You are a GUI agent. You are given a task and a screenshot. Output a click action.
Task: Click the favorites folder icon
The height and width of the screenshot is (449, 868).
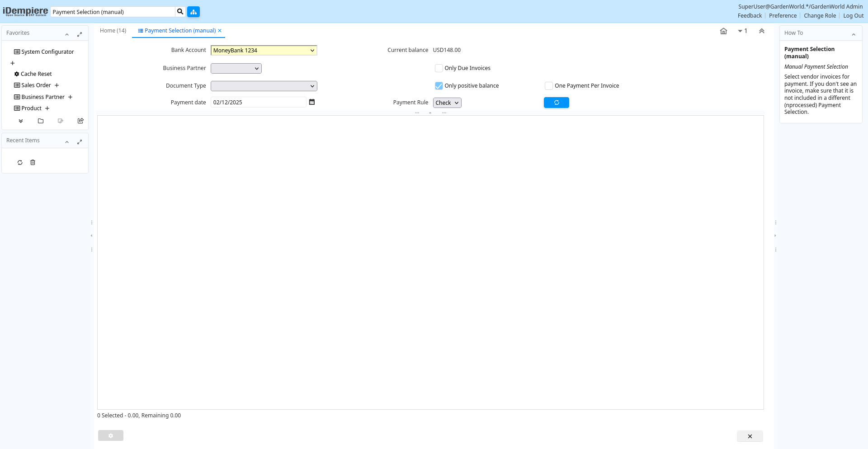tap(41, 121)
